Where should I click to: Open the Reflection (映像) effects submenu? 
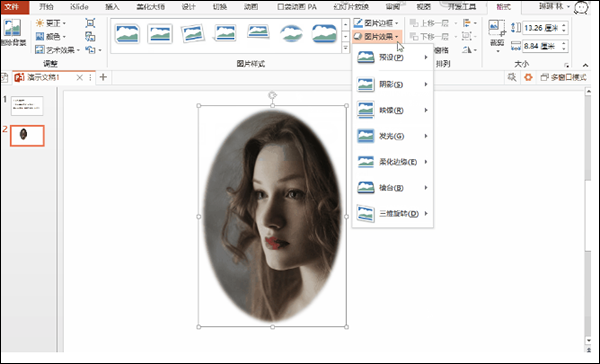pos(393,110)
